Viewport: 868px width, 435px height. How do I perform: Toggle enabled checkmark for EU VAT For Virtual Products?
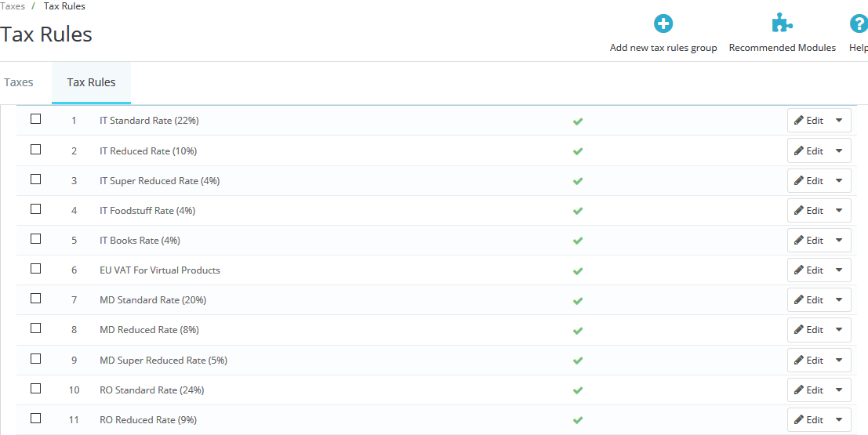(578, 271)
